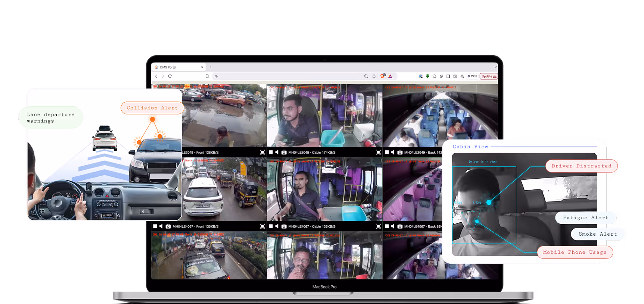Open the Brave wallet icon
This screenshot has height=304, width=644.
(455, 76)
